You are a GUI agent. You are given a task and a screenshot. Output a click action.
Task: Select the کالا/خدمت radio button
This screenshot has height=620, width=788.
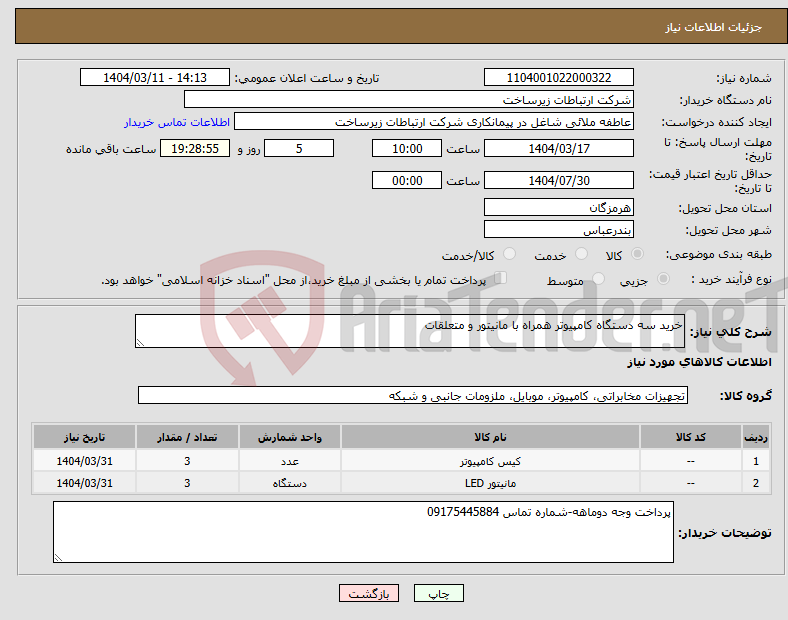[x=509, y=254]
